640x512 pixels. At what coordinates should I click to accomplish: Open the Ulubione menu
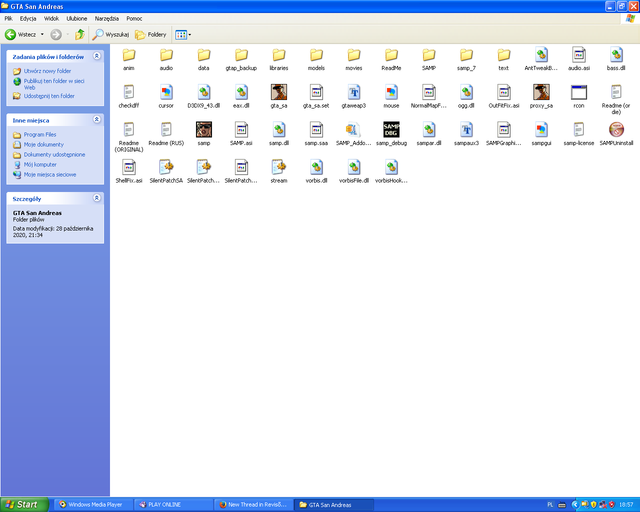[x=77, y=19]
